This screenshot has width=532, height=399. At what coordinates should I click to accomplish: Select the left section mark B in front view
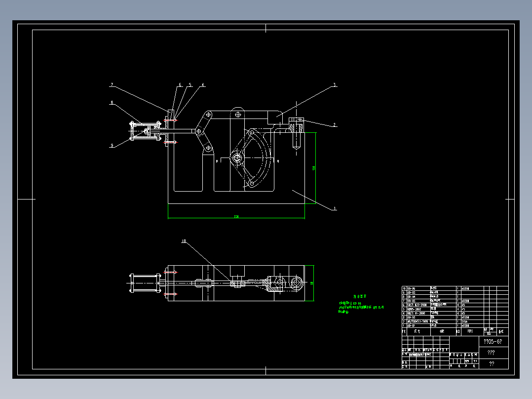(x=217, y=161)
